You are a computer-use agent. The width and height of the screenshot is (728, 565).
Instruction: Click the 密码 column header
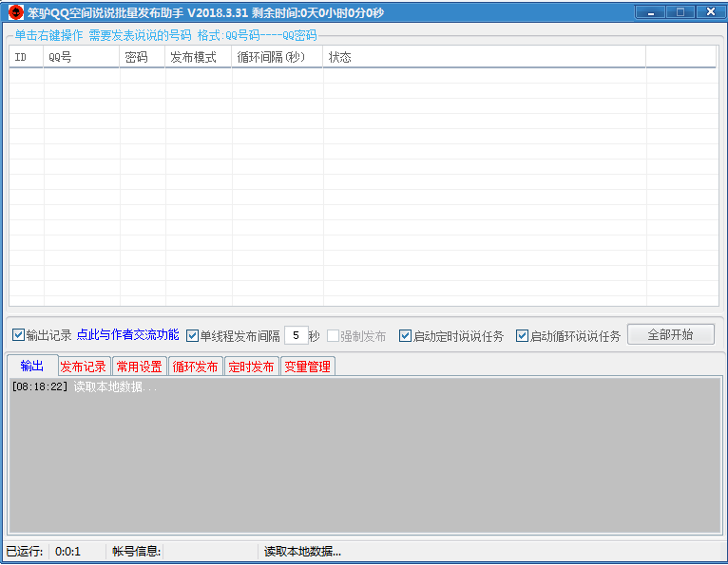(143, 57)
